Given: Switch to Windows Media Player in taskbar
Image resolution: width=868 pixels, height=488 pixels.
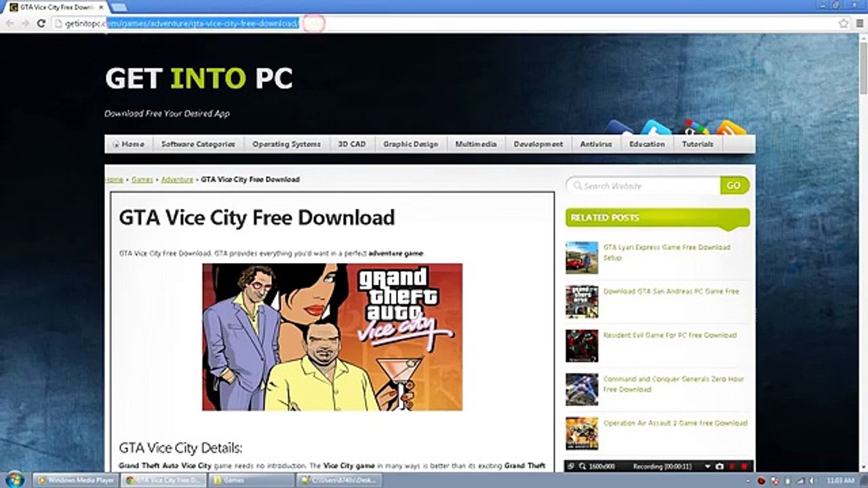Looking at the screenshot, I should coord(76,481).
